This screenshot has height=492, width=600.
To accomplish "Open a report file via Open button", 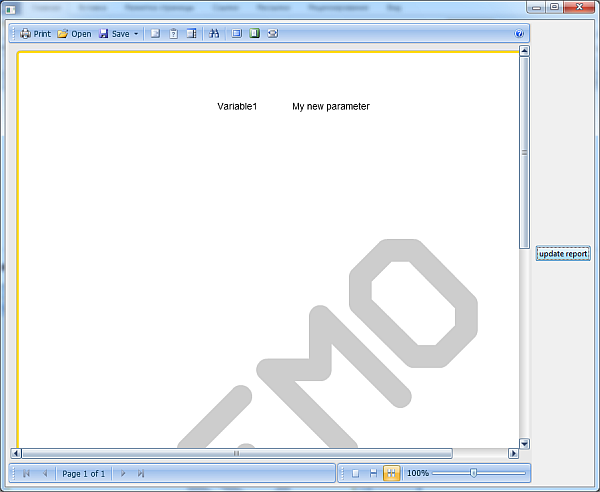I will [74, 34].
